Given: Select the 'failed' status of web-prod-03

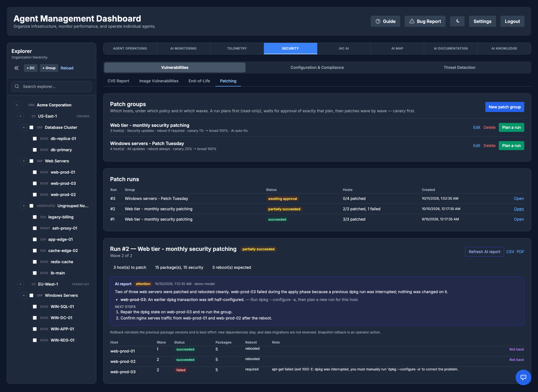Looking at the screenshot, I should click(181, 370).
